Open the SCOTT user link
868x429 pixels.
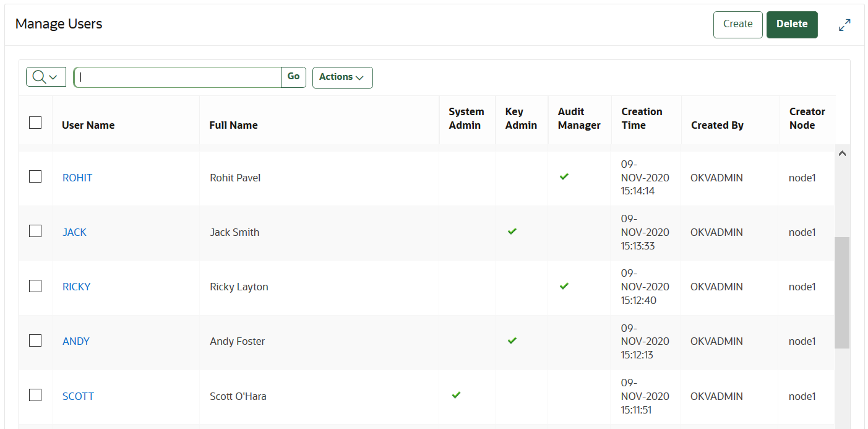click(78, 396)
